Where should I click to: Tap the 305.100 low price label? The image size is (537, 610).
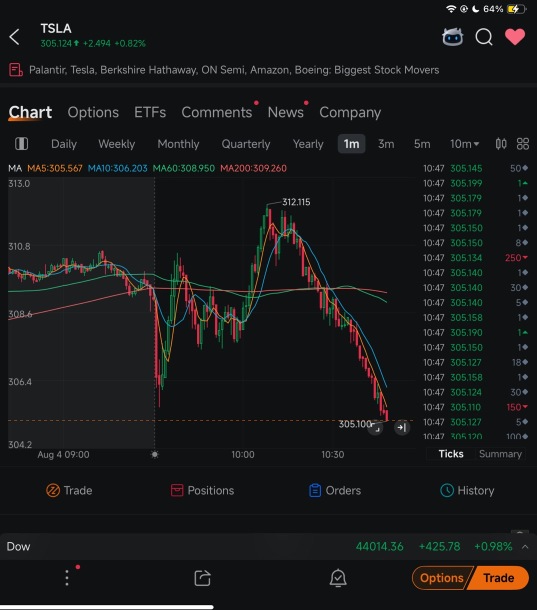coord(354,424)
